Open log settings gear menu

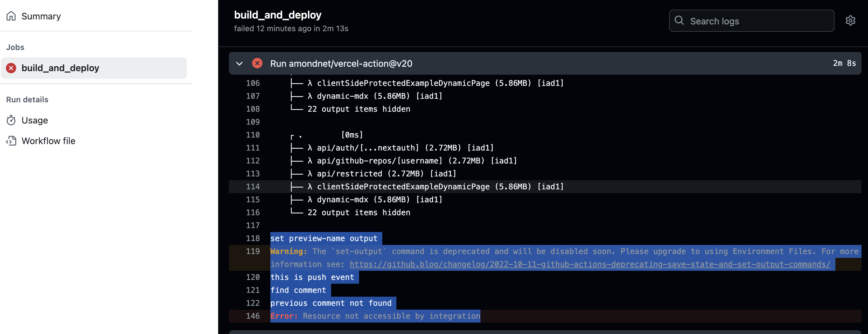click(850, 21)
